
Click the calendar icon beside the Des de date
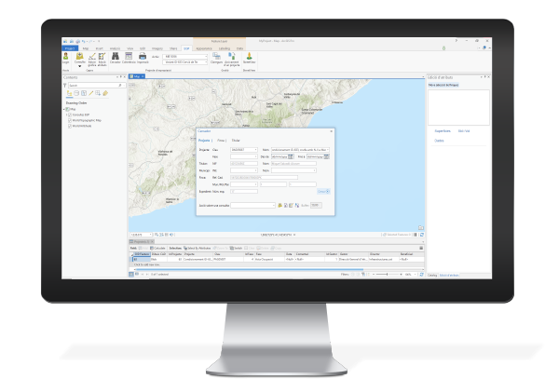291,157
